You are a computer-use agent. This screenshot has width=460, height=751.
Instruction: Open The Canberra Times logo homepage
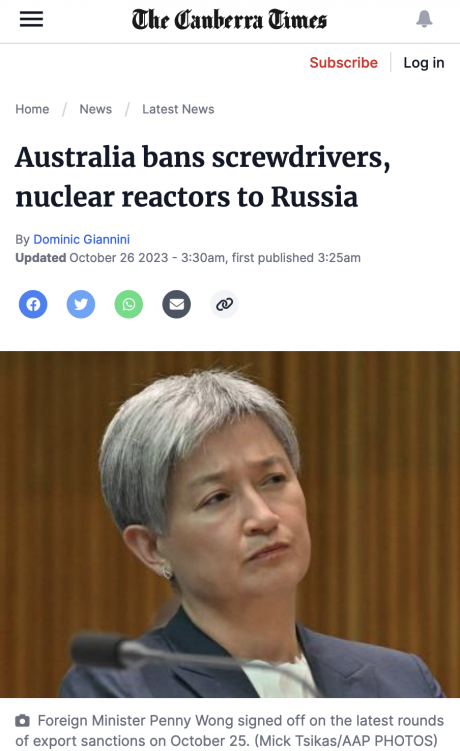point(230,20)
